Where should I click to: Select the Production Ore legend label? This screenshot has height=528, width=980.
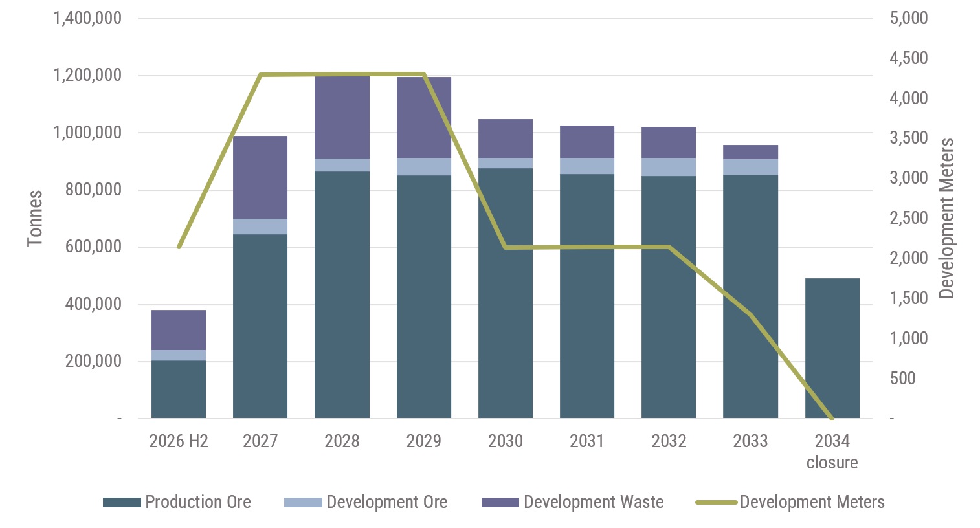point(198,502)
